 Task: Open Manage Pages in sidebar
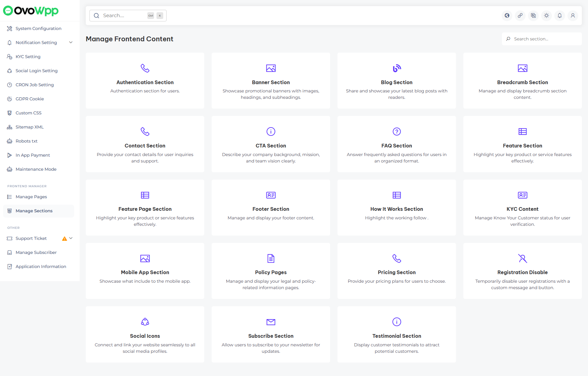pos(31,197)
